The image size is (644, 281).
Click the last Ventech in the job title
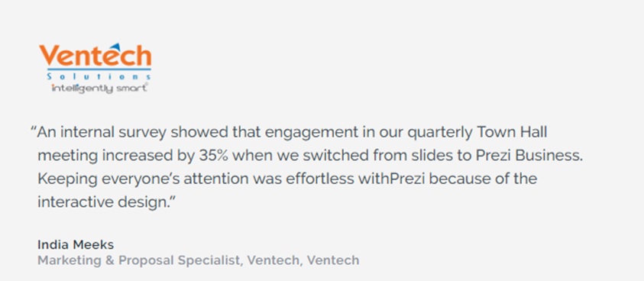(333, 260)
